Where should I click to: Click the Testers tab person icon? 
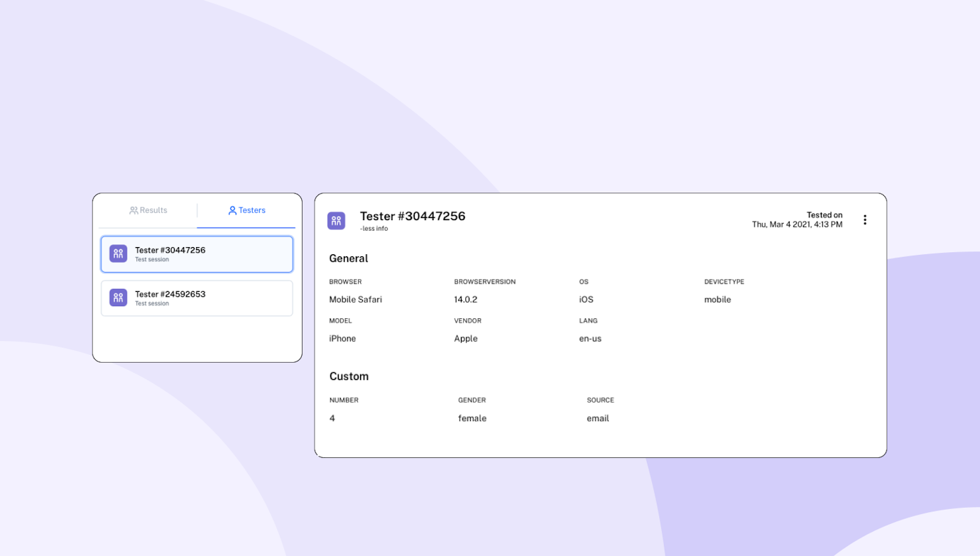232,210
